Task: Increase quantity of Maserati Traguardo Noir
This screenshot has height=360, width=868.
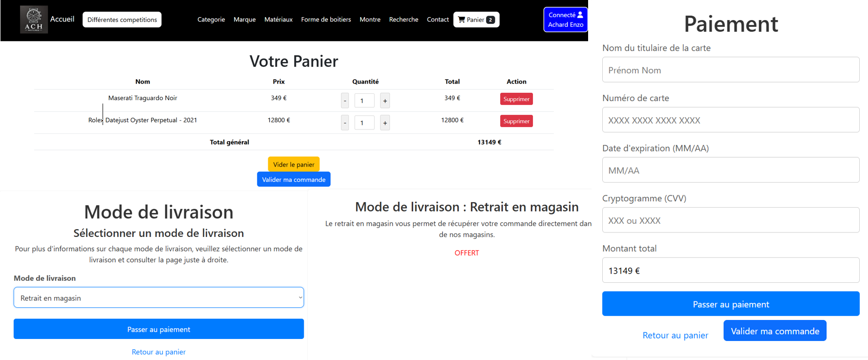Action: [385, 101]
